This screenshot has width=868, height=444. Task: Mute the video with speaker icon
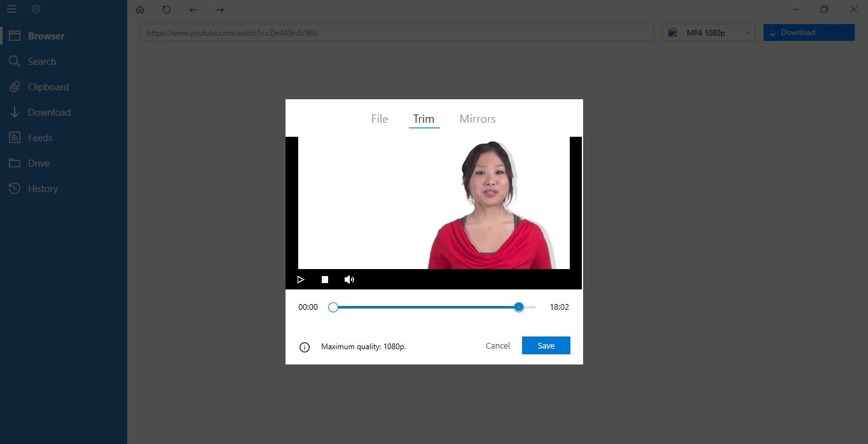pyautogui.click(x=349, y=279)
